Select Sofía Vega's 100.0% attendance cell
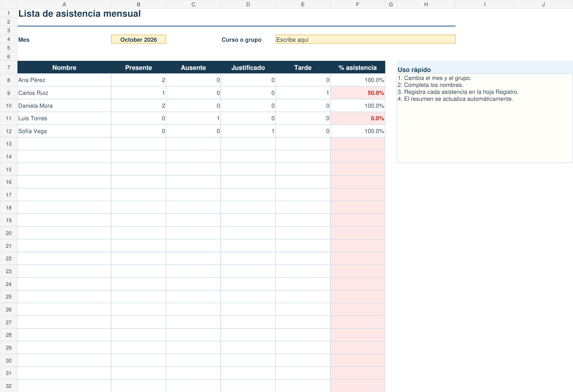Viewport: 573px width, 392px height. pyautogui.click(x=357, y=131)
